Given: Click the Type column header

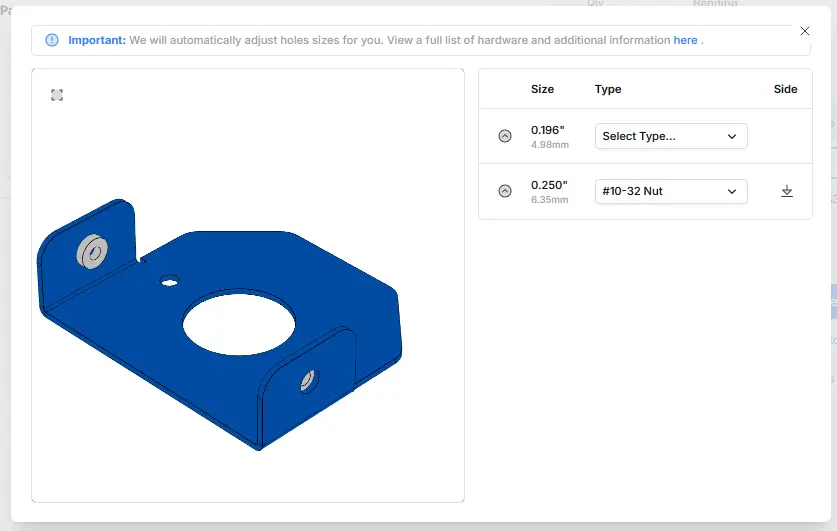Looking at the screenshot, I should [608, 89].
